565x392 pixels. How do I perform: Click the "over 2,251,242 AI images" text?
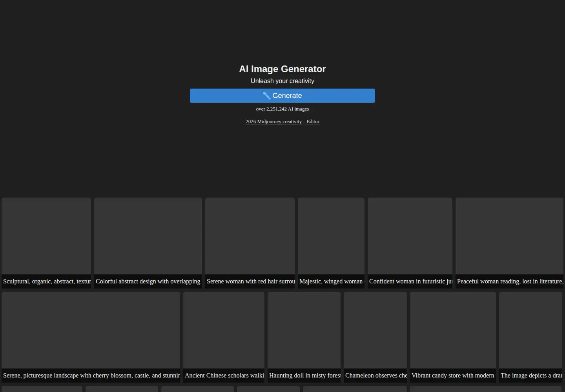[282, 109]
